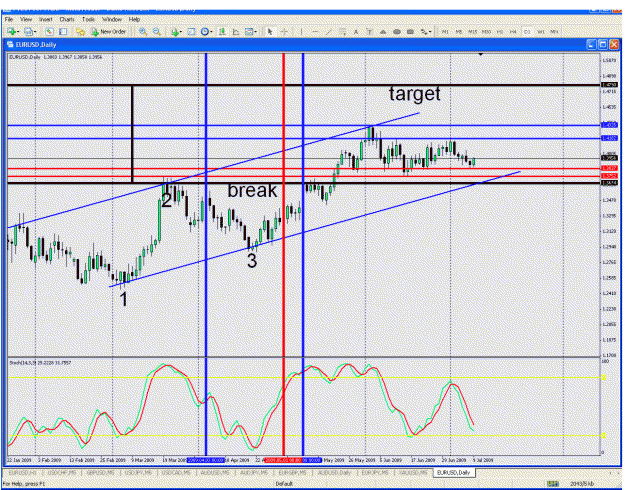Image resolution: width=625 pixels, height=490 pixels.
Task: Open the Arrows objects dropdown
Action: coord(424,31)
